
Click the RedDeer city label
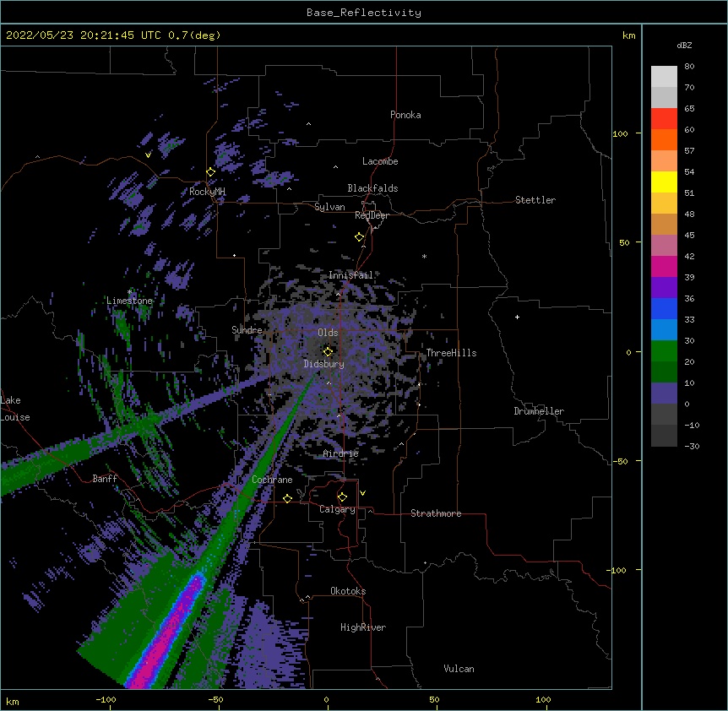(372, 215)
